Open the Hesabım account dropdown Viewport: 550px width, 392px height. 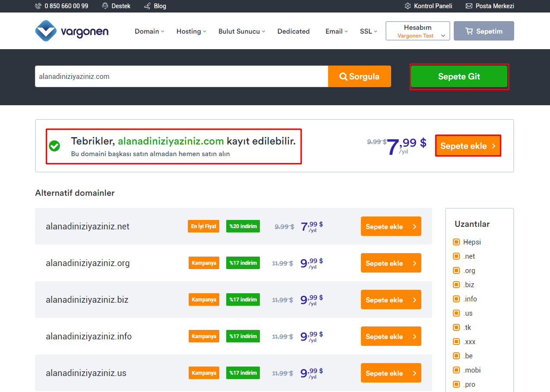418,31
